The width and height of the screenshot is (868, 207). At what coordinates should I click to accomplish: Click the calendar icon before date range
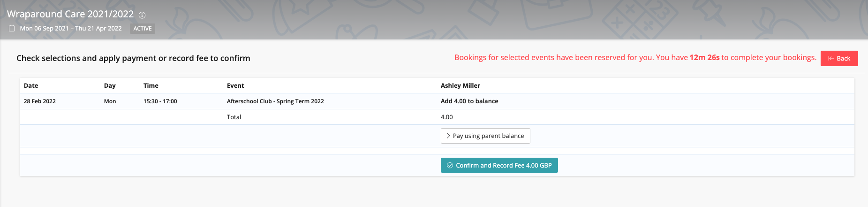12,29
